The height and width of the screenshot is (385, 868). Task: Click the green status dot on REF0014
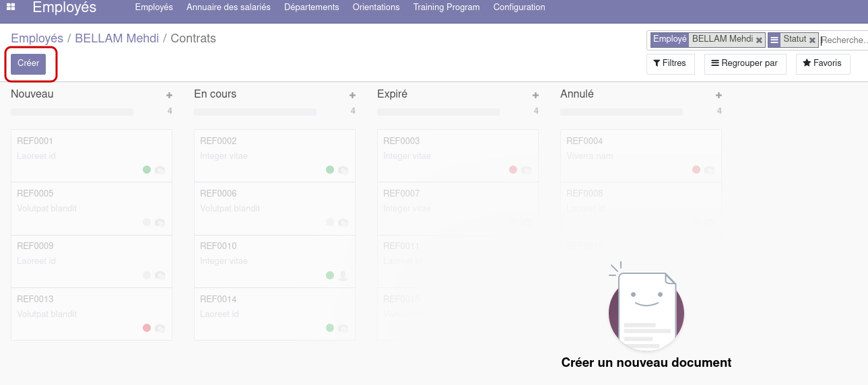click(x=330, y=328)
